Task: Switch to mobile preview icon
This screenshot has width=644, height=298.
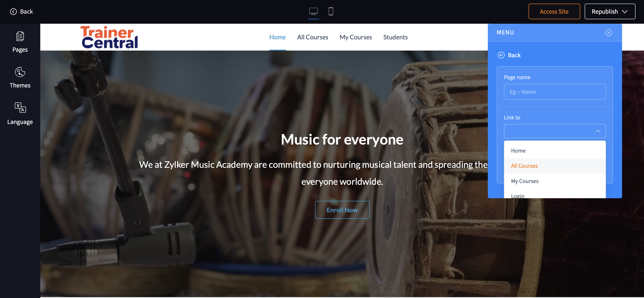Action: pos(331,11)
